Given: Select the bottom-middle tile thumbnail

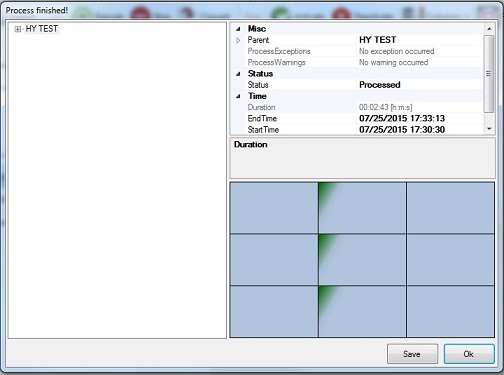Looking at the screenshot, I should 362,312.
